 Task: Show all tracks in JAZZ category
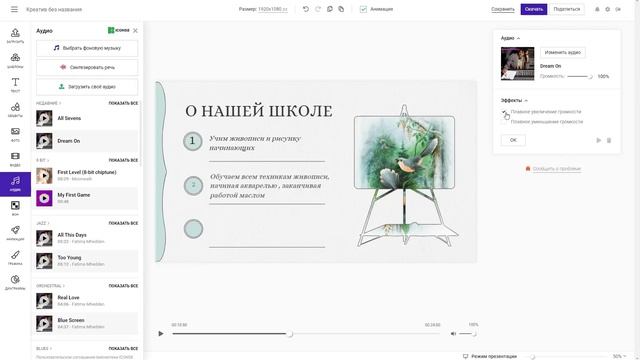[x=123, y=223]
